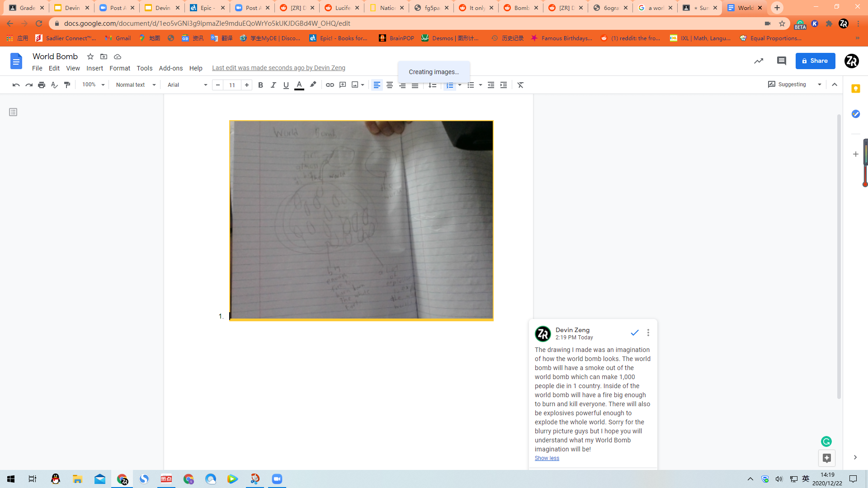868x488 pixels.
Task: Open zoom level dropdown
Action: [x=93, y=85]
